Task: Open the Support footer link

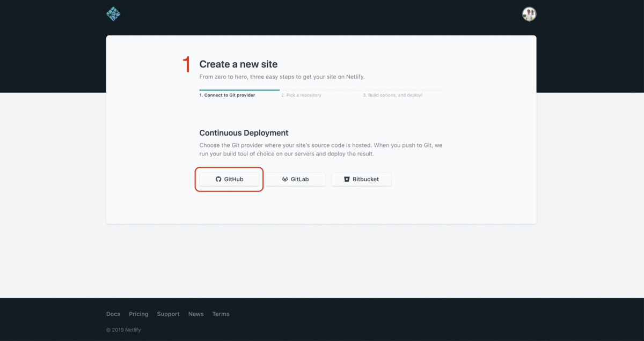Action: tap(169, 314)
